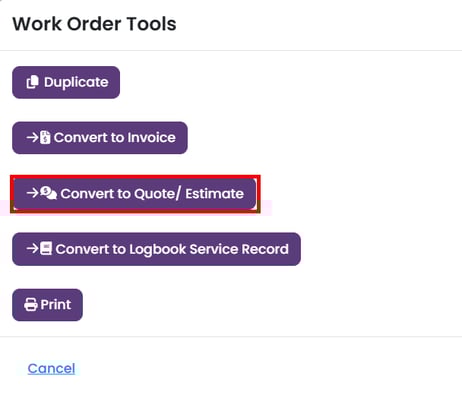Select Convert to Quote/ Estimate
Image resolution: width=462 pixels, height=395 pixels.
click(x=135, y=194)
